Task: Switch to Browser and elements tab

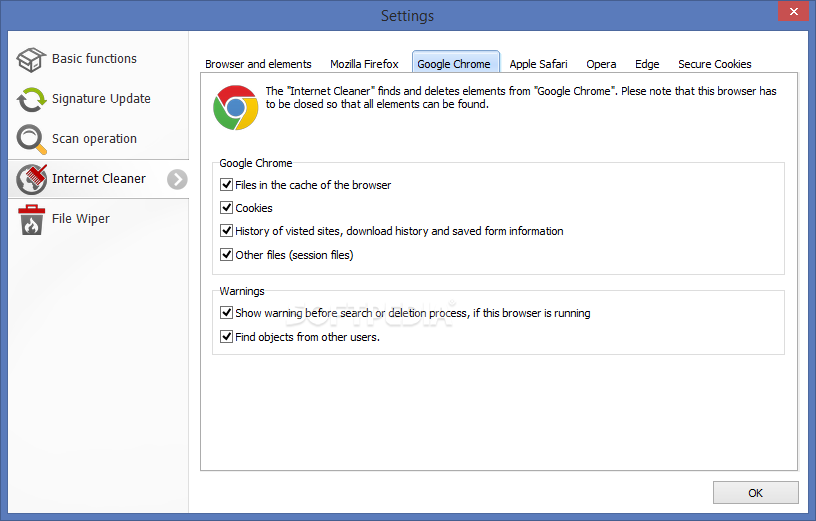Action: [x=258, y=64]
